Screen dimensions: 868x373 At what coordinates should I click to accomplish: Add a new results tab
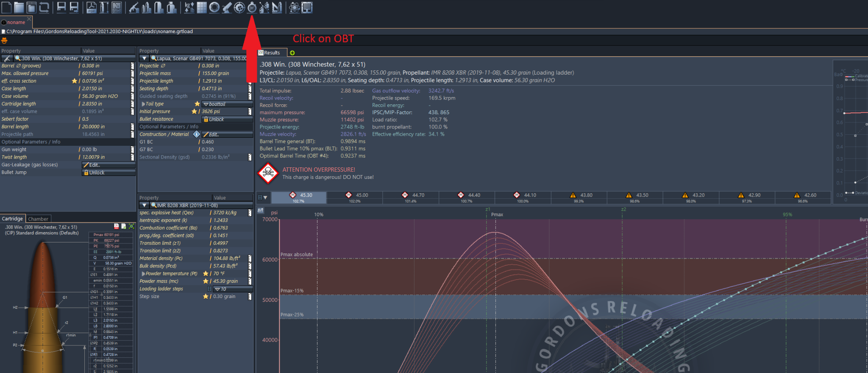tap(292, 53)
